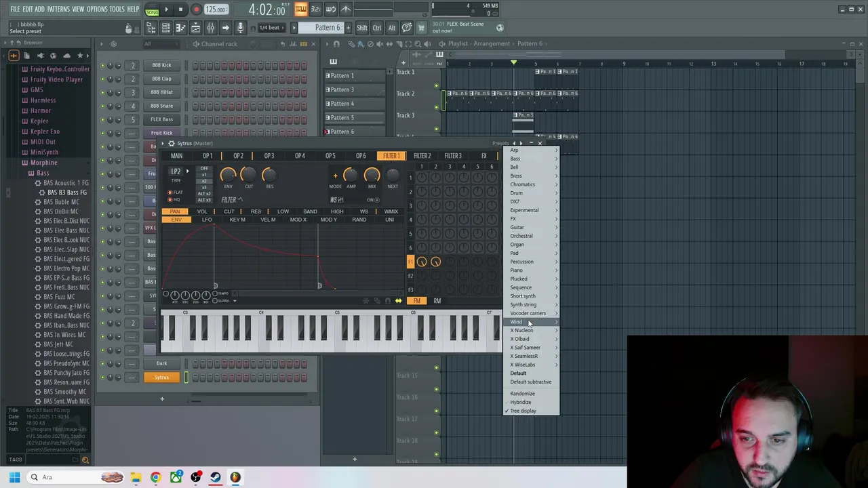Click the Play button in transport bar
The height and width of the screenshot is (488, 868).
[x=167, y=9]
